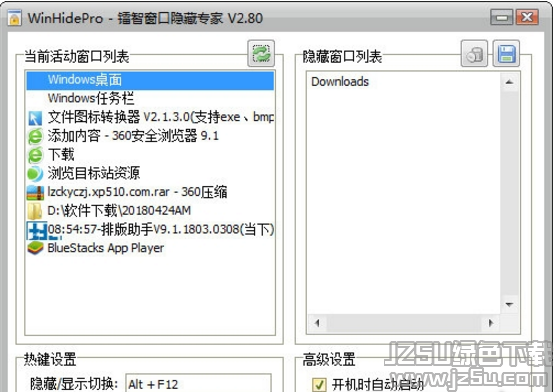Select D:\软件下载\20180424AM entry
554x392 pixels.
click(x=150, y=211)
